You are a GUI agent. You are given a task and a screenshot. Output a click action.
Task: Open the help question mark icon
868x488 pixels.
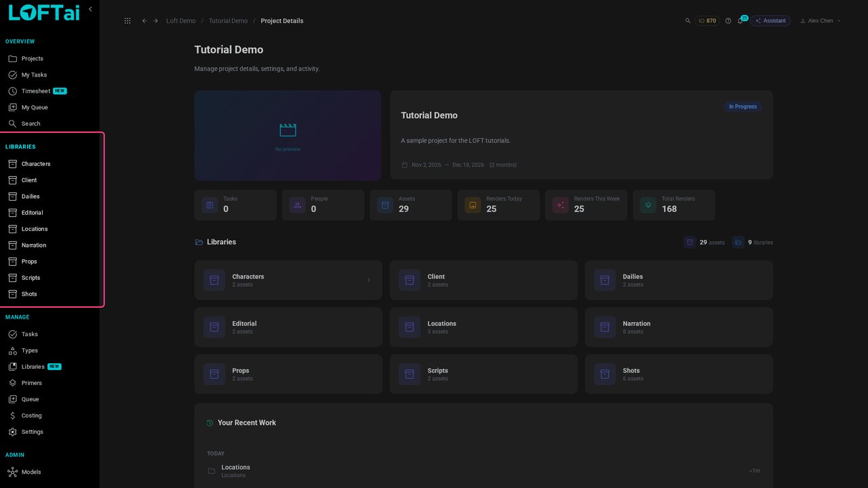coord(728,21)
